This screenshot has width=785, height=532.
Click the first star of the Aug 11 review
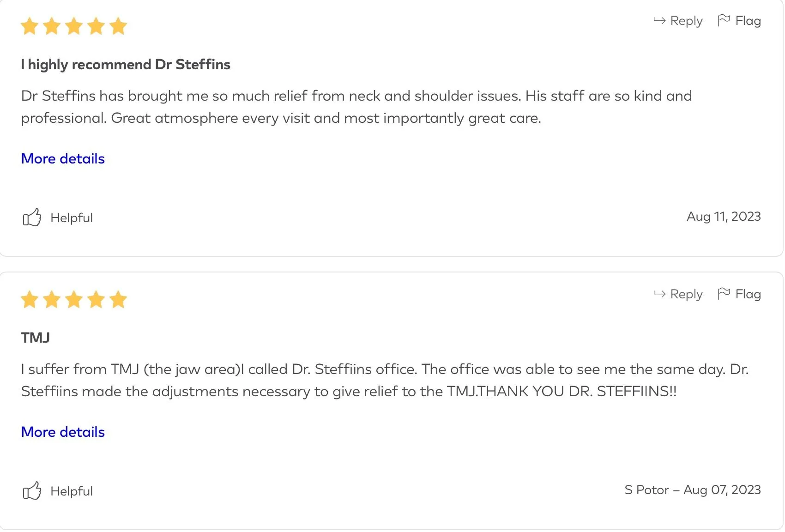(x=30, y=26)
